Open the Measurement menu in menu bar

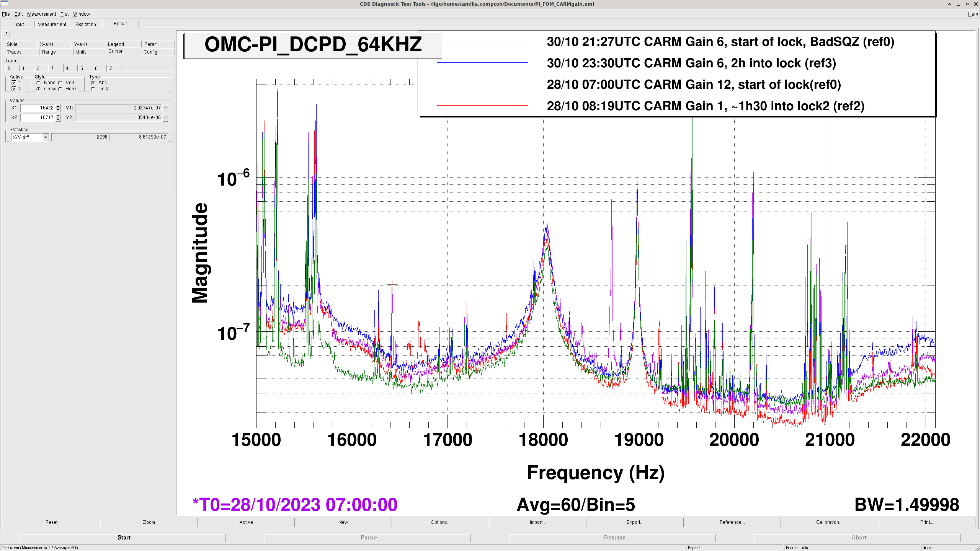point(41,14)
